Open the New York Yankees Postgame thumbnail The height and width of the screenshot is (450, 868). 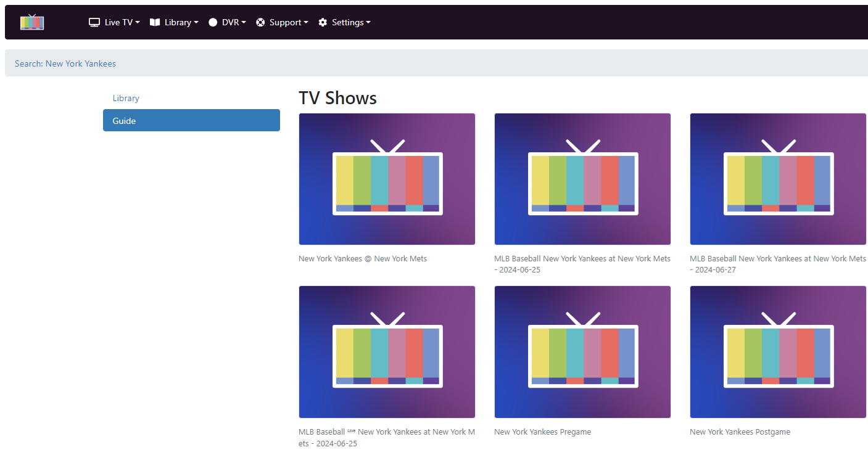(778, 351)
